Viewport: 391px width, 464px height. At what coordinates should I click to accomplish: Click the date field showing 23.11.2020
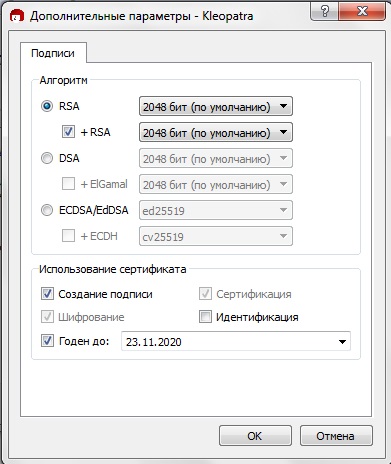pos(236,341)
